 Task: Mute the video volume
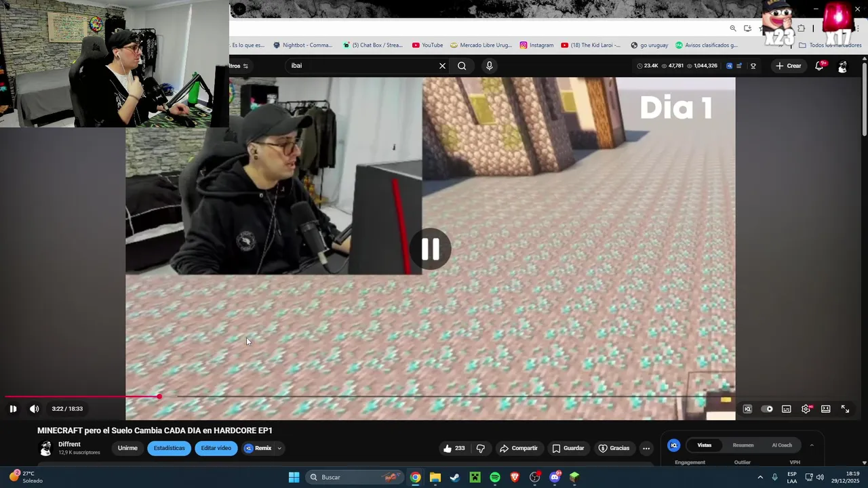(x=35, y=409)
